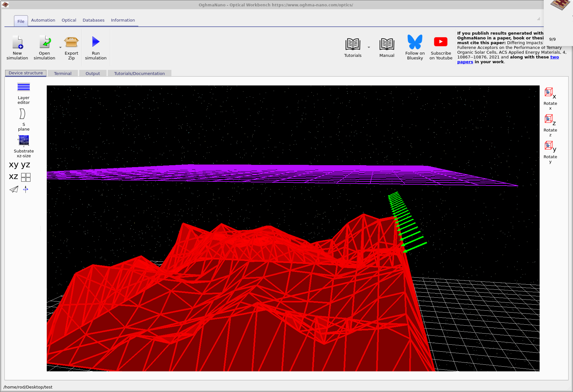The image size is (573, 392).
Task: Open the Manual book icon
Action: click(x=387, y=44)
